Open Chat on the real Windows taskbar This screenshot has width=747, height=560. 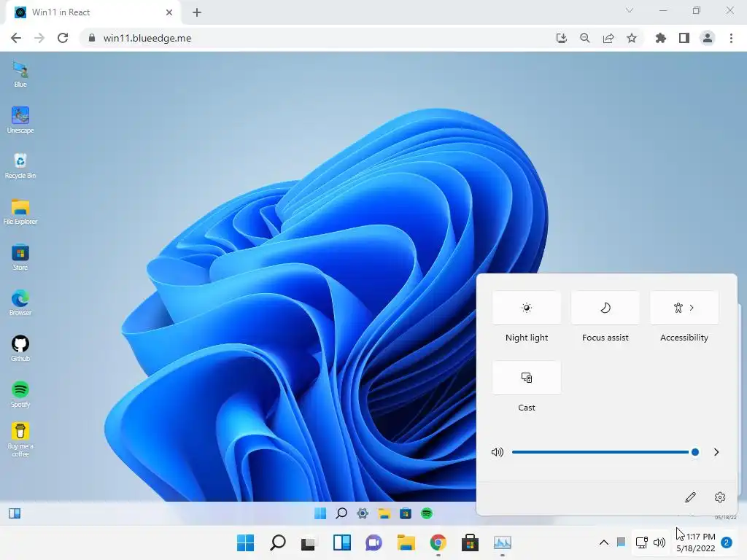374,542
